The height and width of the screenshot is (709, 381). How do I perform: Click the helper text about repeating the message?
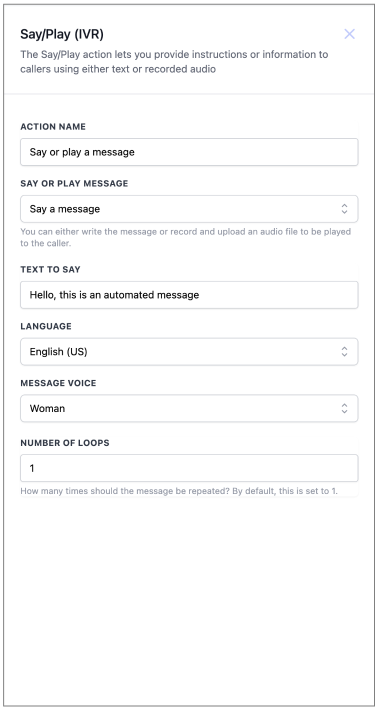[x=179, y=491]
